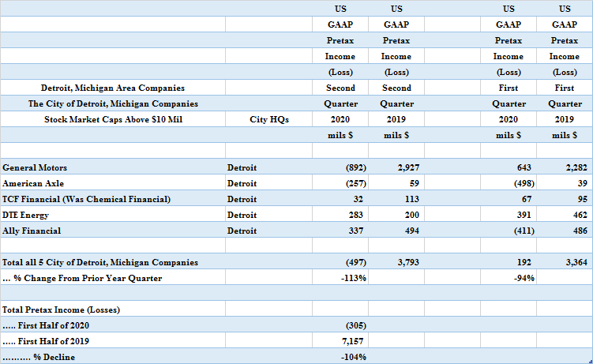Select General Motors Q1 2019 value 2,282

pos(576,167)
